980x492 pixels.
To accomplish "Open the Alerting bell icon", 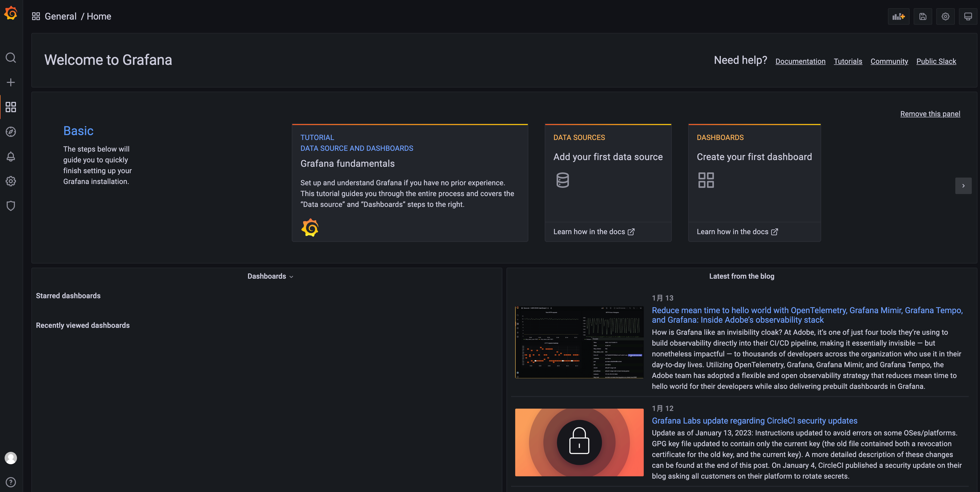I will [11, 156].
